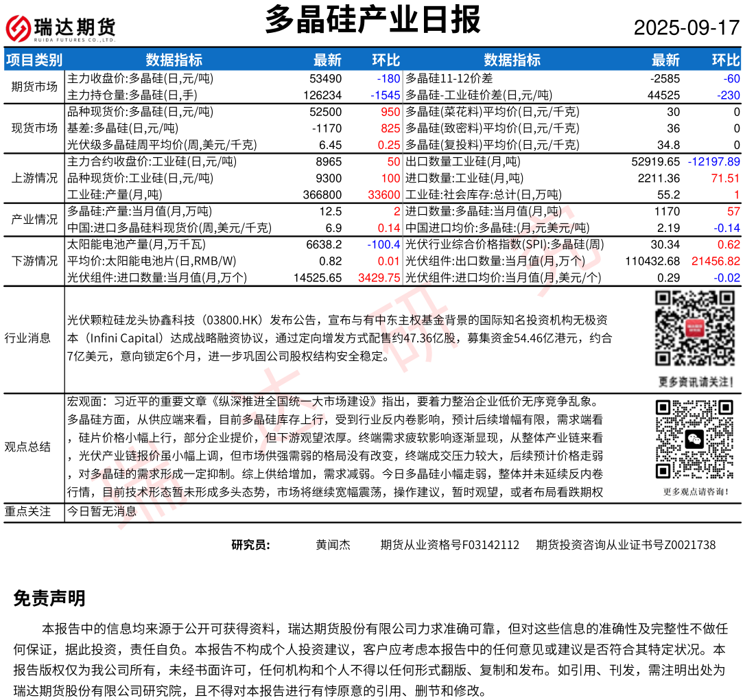The height and width of the screenshot is (700, 745).
Task: Click the WeChat QR code beside viewpoint summary
Action: [695, 439]
